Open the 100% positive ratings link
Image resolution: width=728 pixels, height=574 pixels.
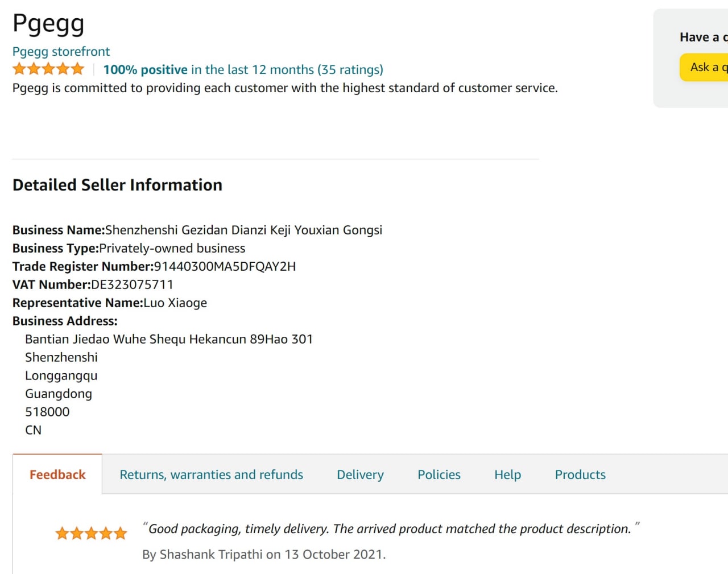(243, 70)
